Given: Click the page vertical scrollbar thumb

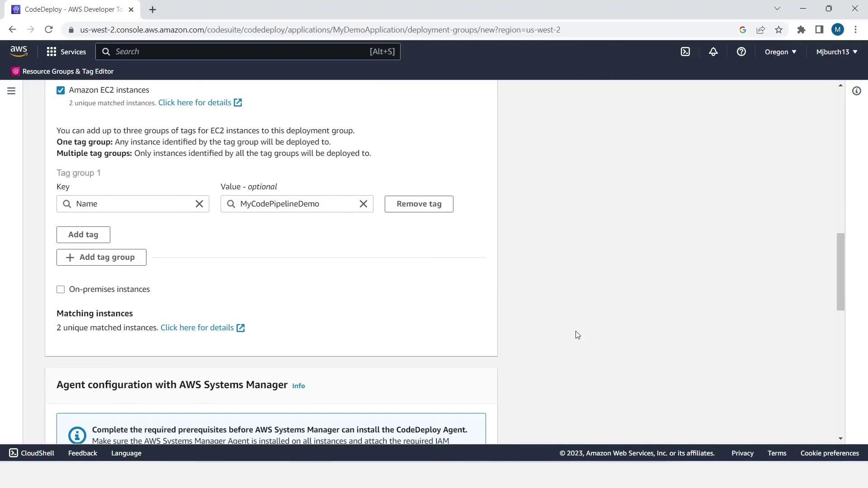Looking at the screenshot, I should 840,271.
